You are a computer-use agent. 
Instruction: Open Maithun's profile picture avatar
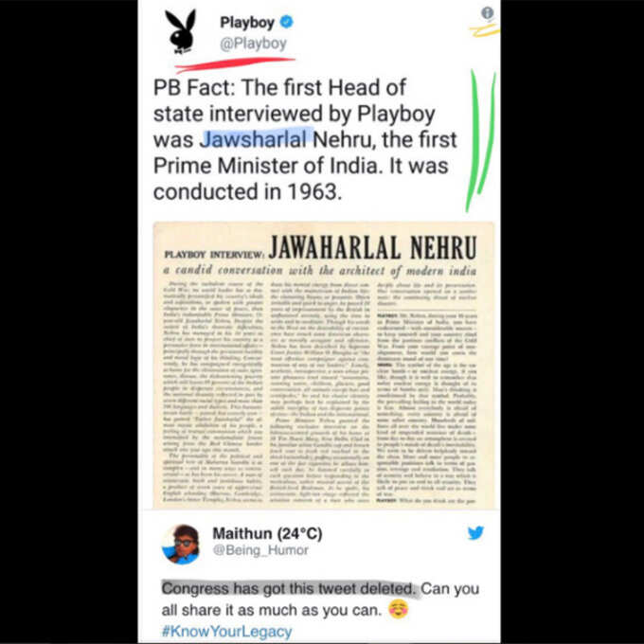pyautogui.click(x=181, y=544)
